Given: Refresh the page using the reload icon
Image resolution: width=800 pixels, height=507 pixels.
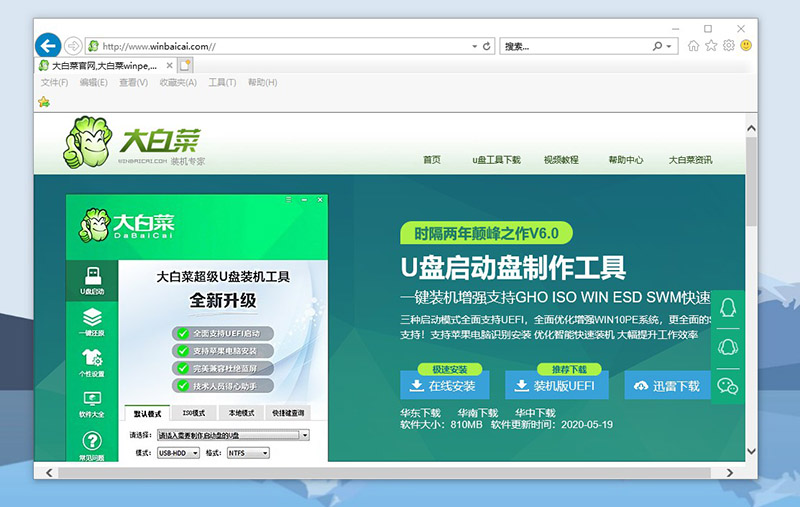Looking at the screenshot, I should pos(487,46).
